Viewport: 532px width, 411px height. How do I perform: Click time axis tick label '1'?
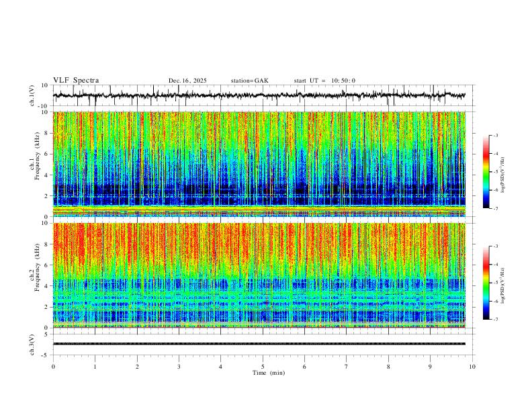pos(95,367)
